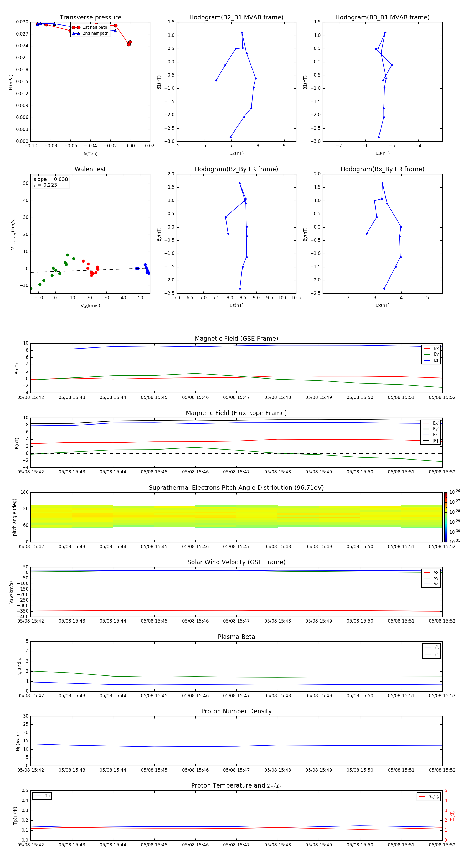Click the "Bz(nT)" x-axis label

pyautogui.click(x=236, y=305)
